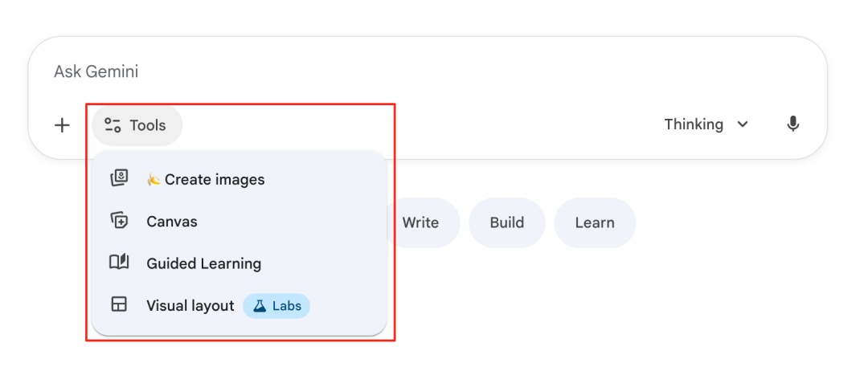Click the Visual layout grid icon
The height and width of the screenshot is (367, 868).
(x=119, y=305)
